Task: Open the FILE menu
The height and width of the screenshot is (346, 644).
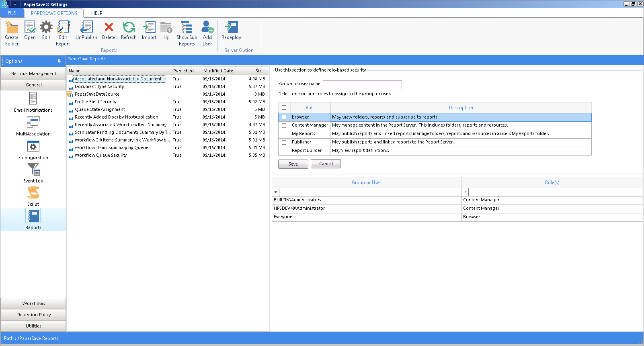Action: pos(12,13)
